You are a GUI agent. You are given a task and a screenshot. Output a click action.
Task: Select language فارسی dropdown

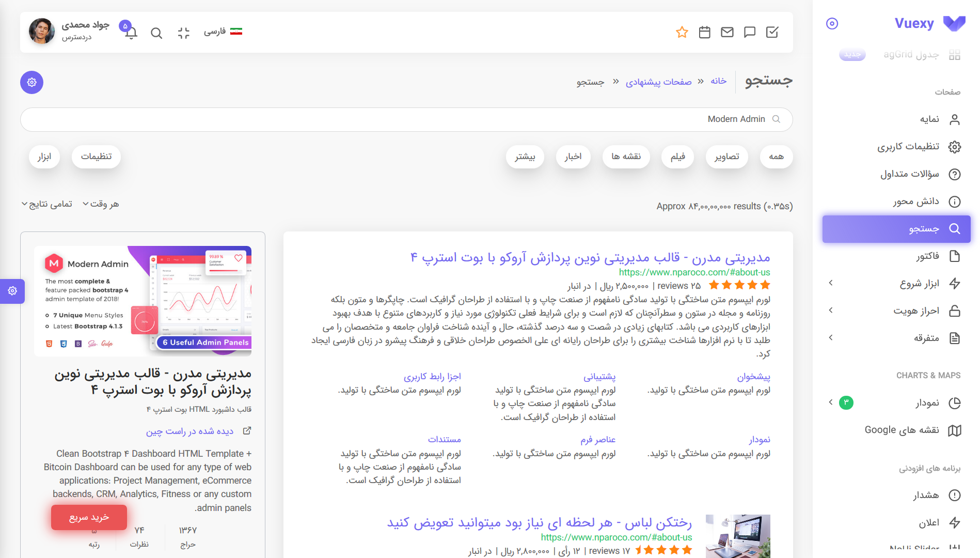pos(223,32)
